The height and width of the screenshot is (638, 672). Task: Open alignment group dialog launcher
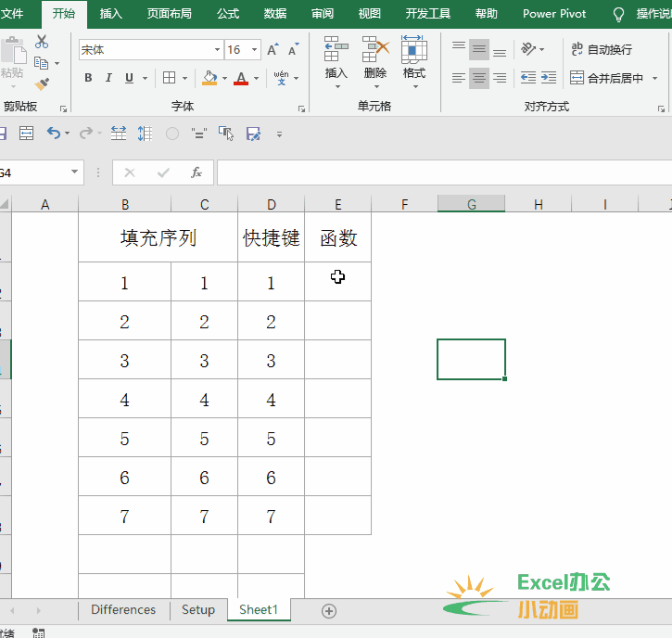[661, 108]
